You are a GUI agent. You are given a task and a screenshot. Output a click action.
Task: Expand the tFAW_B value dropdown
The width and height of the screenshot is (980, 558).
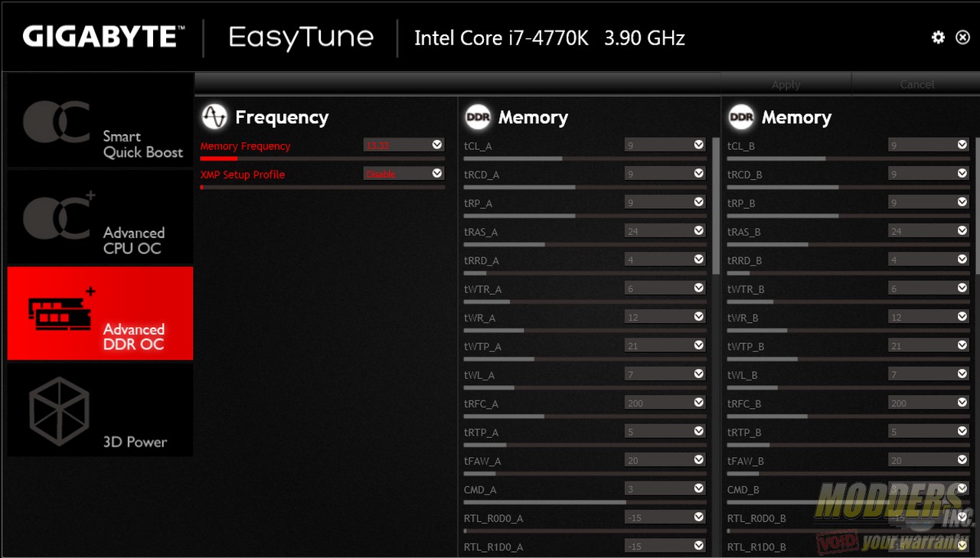(928, 461)
